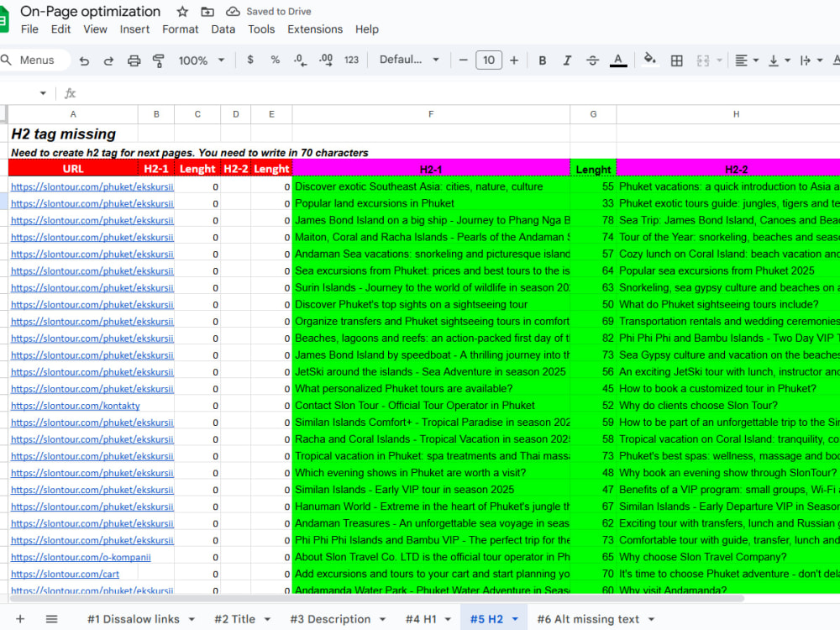Screen dimensions: 840x630
Task: Open the Data menu
Action: [x=223, y=29]
